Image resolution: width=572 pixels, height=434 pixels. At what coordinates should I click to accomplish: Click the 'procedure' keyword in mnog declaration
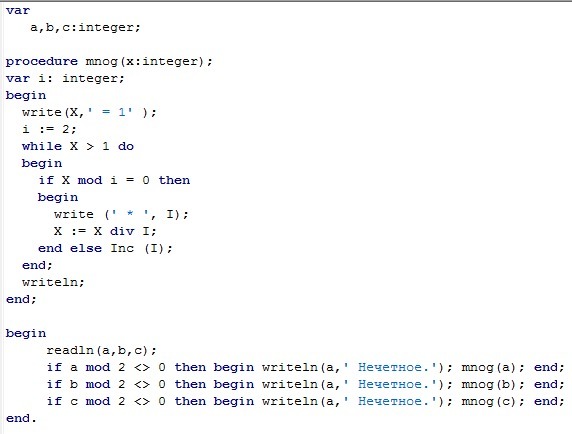[x=42, y=61]
